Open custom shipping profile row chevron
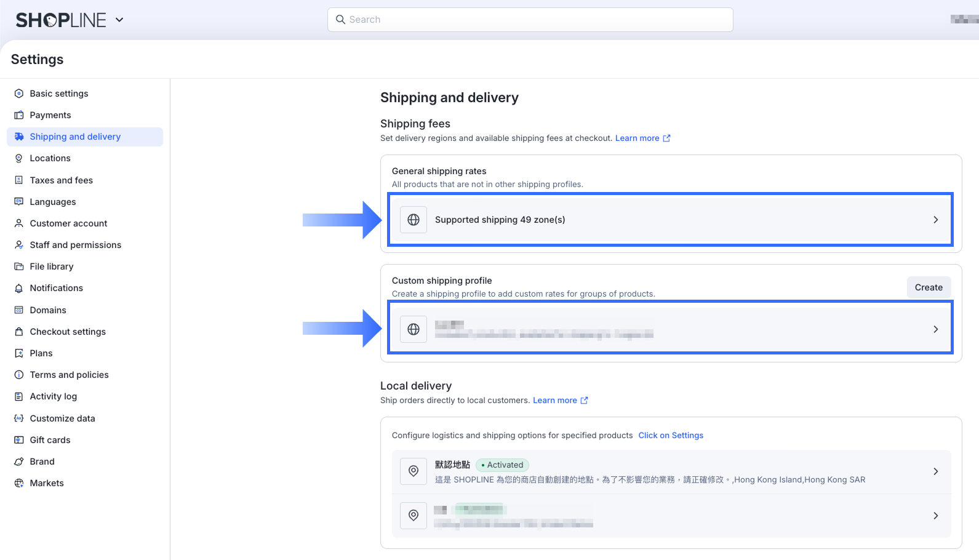 [935, 329]
